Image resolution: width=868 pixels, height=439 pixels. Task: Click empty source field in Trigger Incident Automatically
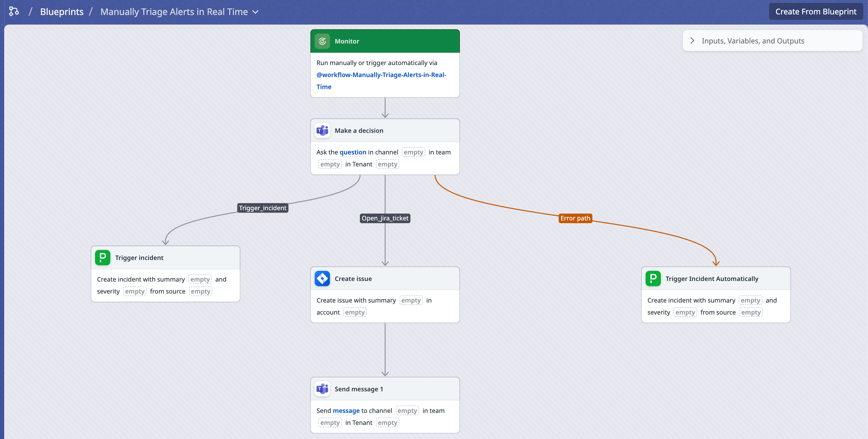tap(751, 312)
